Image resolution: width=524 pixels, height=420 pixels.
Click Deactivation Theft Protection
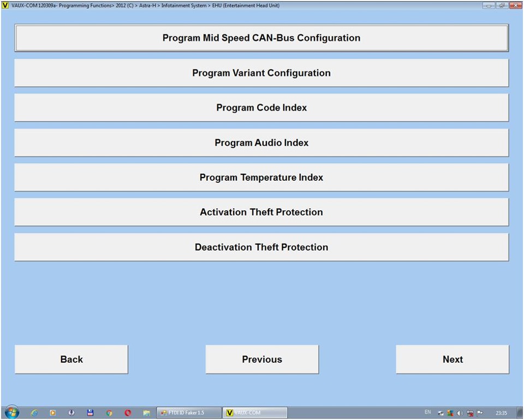click(261, 247)
